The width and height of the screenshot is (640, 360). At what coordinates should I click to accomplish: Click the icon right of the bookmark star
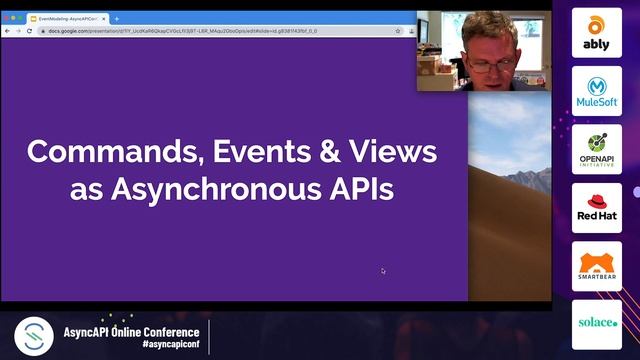coord(411,31)
